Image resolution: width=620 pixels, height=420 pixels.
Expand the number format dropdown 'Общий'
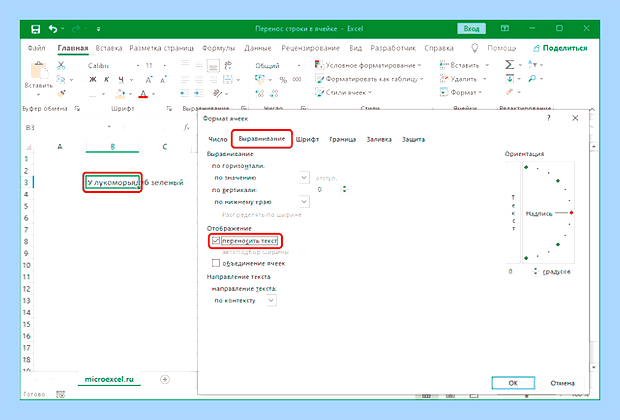[x=299, y=65]
